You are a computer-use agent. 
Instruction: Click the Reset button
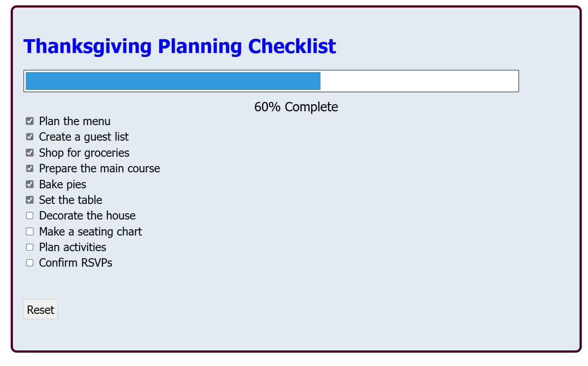coord(41,309)
